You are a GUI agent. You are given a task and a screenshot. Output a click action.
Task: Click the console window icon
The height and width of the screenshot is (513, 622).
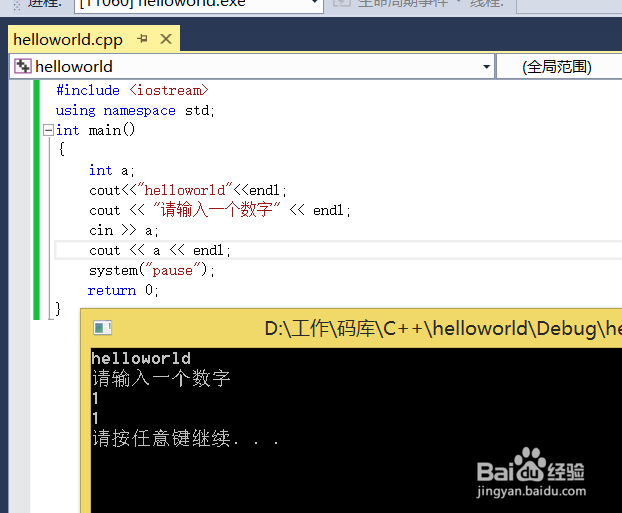point(103,328)
